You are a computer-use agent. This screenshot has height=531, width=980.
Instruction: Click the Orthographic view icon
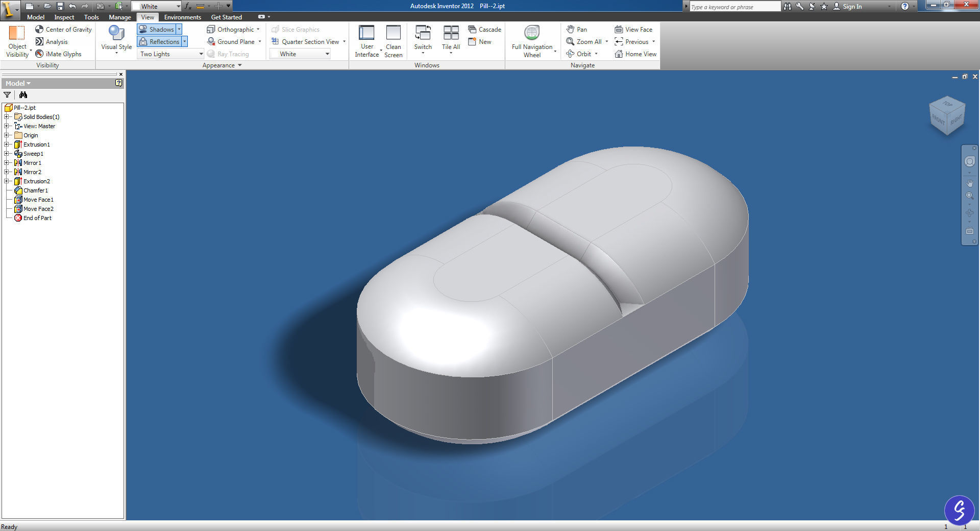point(211,30)
